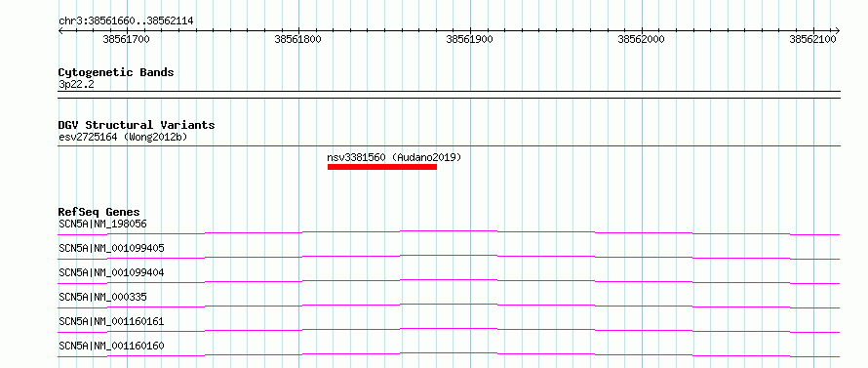
Task: Click the esv2725164 thin red variant line
Action: click(449, 145)
